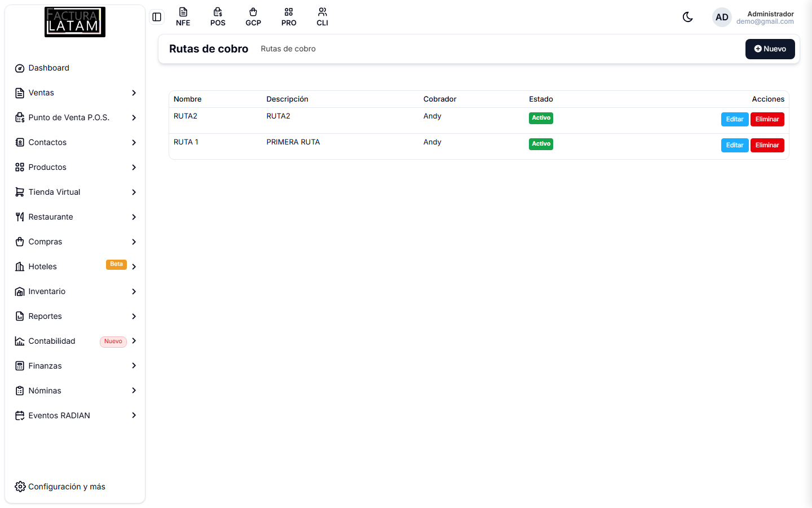812x508 pixels.
Task: Click the Dashboard gauge icon
Action: [x=20, y=68]
